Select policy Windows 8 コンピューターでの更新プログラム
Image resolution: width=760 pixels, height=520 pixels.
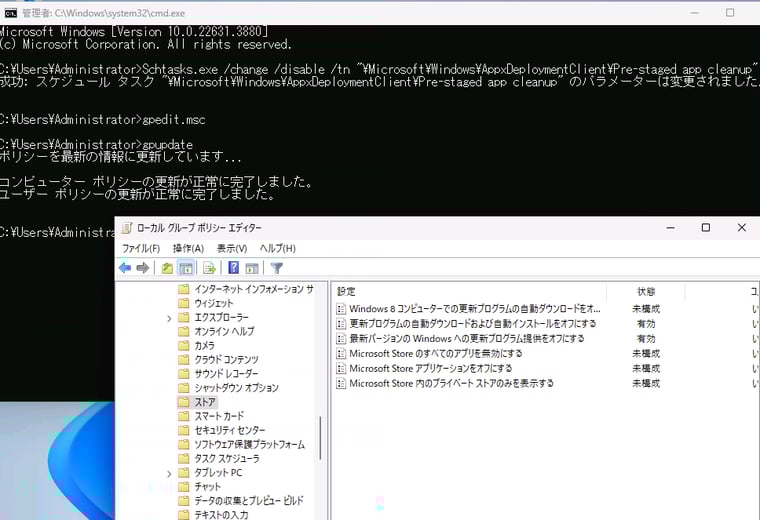click(475, 309)
